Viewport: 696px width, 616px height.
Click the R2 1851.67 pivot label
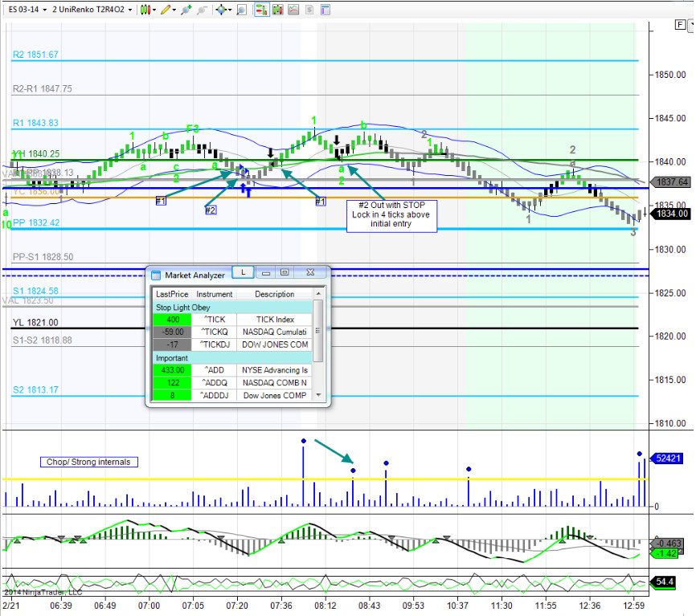[x=35, y=55]
